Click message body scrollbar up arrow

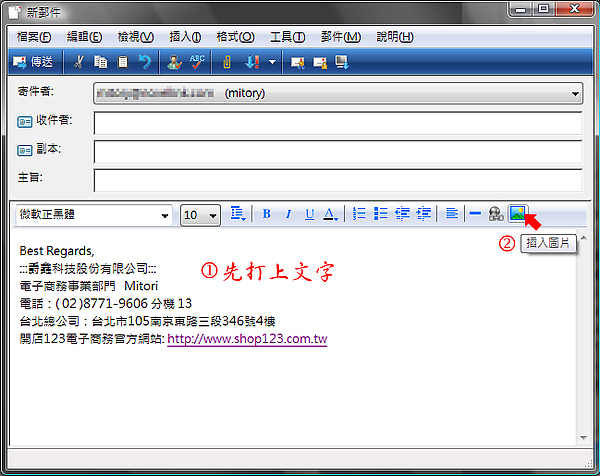584,238
